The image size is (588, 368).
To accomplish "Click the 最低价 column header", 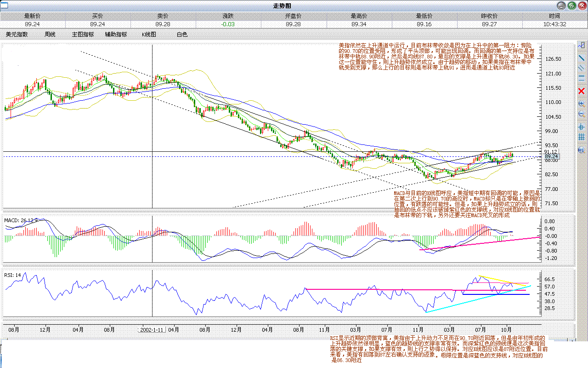I will click(424, 16).
